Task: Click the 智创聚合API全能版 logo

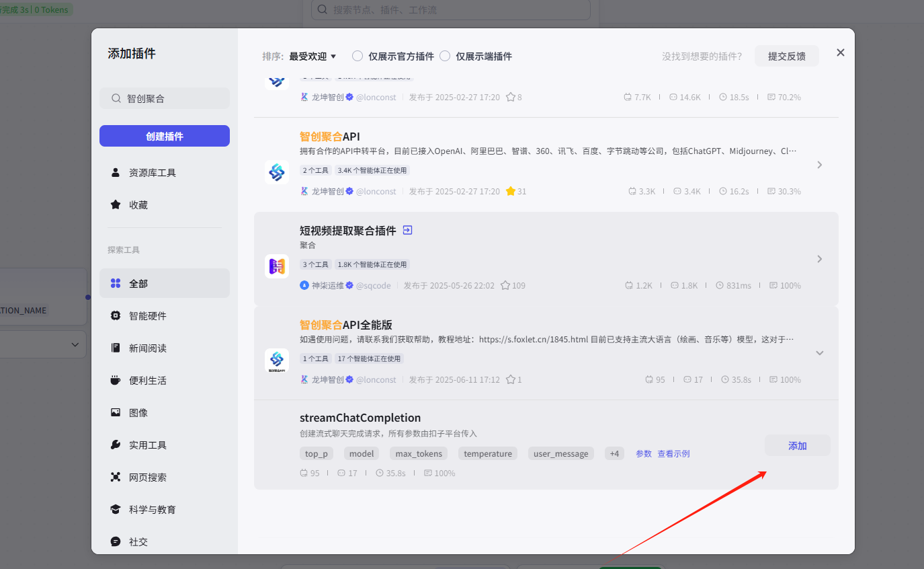Action: pos(277,361)
